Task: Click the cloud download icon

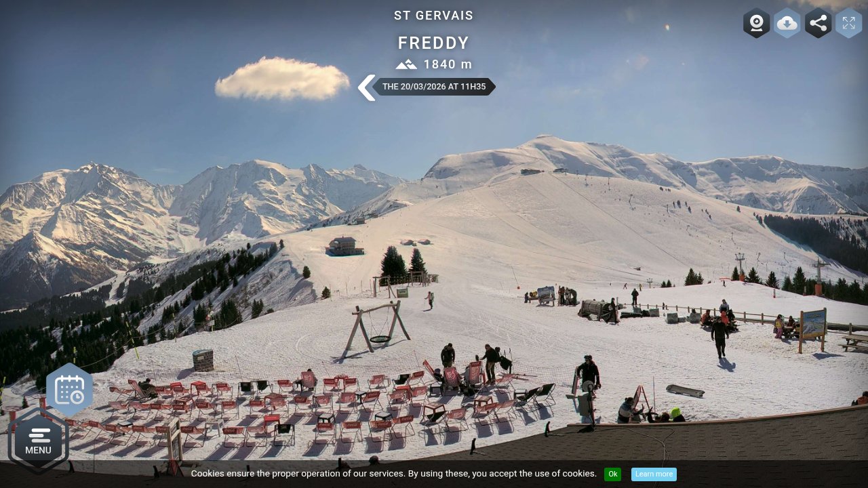Action: point(787,23)
